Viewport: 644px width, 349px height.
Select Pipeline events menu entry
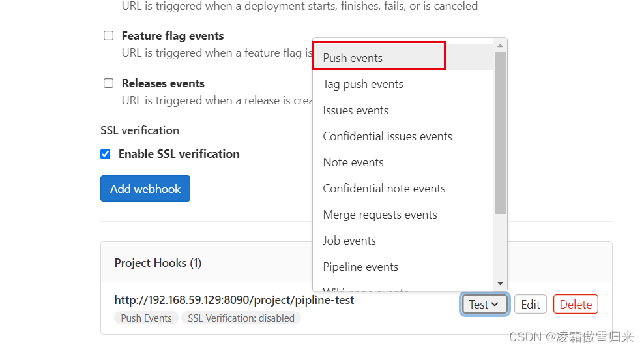360,267
